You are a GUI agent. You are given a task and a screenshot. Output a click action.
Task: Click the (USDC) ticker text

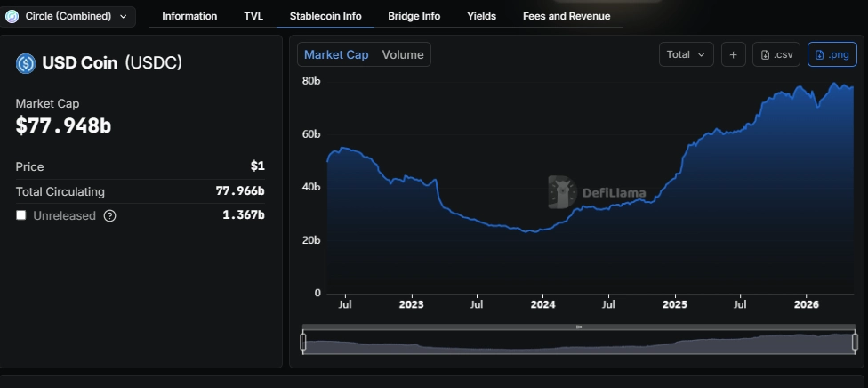coord(153,63)
